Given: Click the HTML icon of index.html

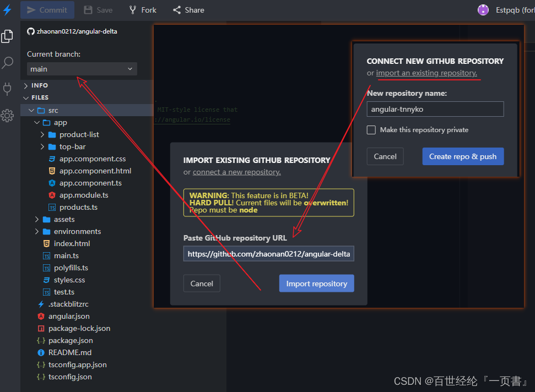Looking at the screenshot, I should (46, 244).
